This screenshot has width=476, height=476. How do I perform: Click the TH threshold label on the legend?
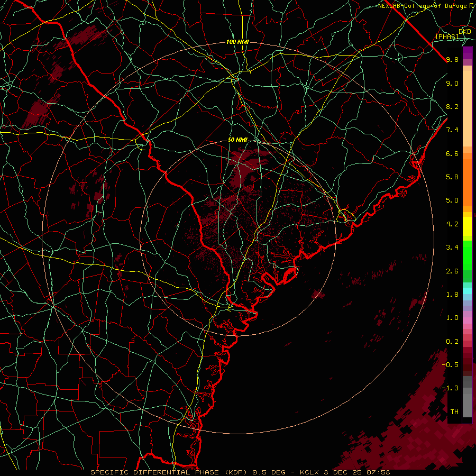coord(454,412)
